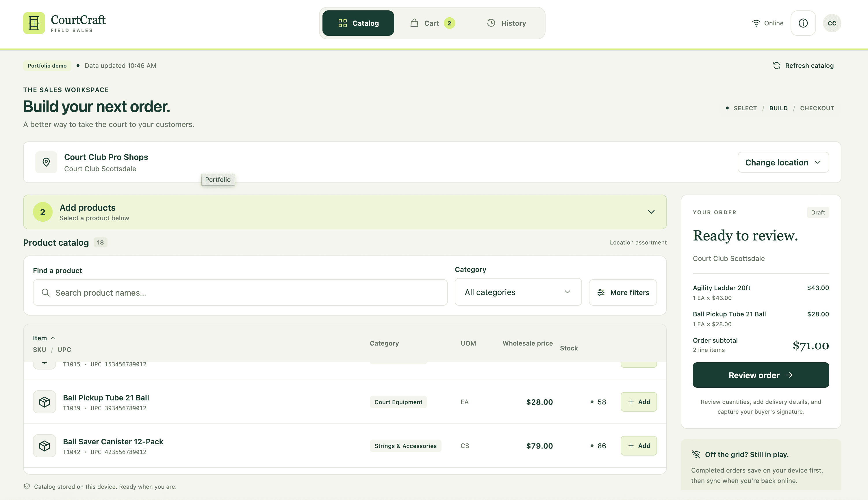Click the Draft status badge
The width and height of the screenshot is (868, 500).
tap(817, 212)
